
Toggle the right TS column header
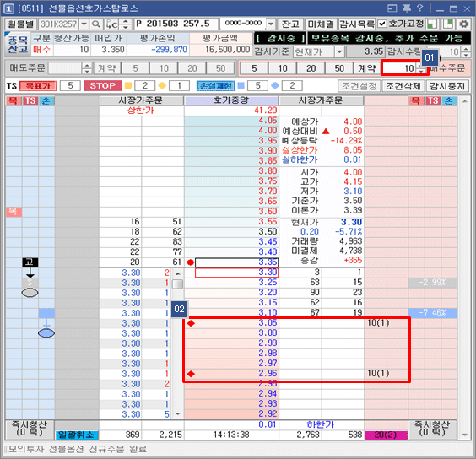click(433, 100)
